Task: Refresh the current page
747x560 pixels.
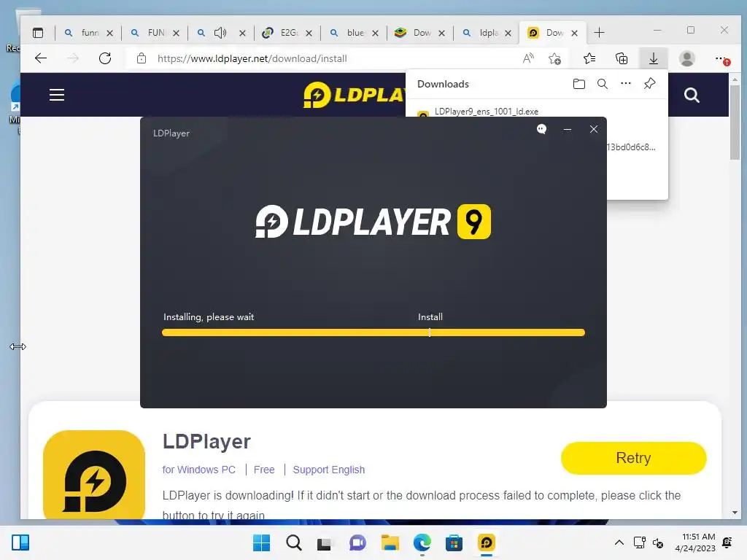Action: (x=105, y=58)
